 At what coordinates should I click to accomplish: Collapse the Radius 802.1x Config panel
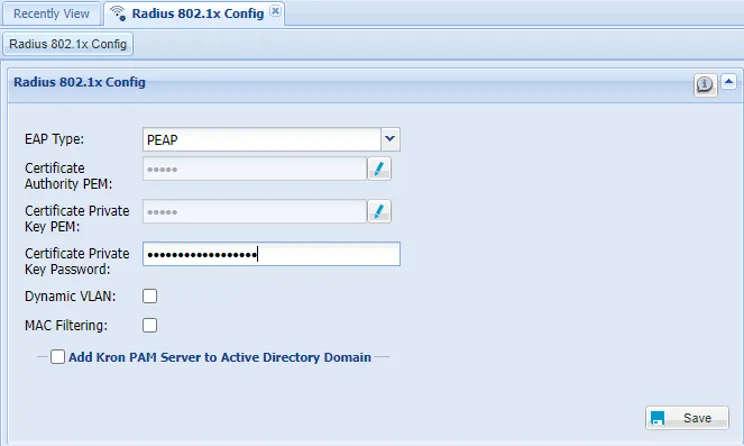pos(729,82)
